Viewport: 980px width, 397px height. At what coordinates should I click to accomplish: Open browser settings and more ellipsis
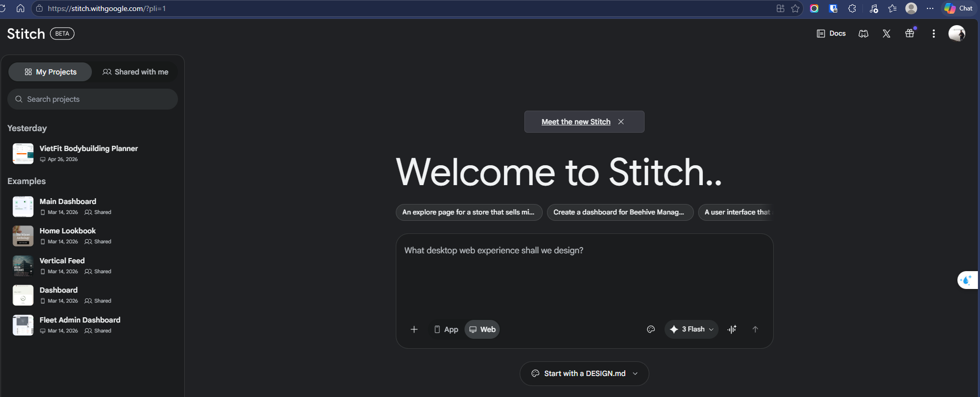point(930,8)
